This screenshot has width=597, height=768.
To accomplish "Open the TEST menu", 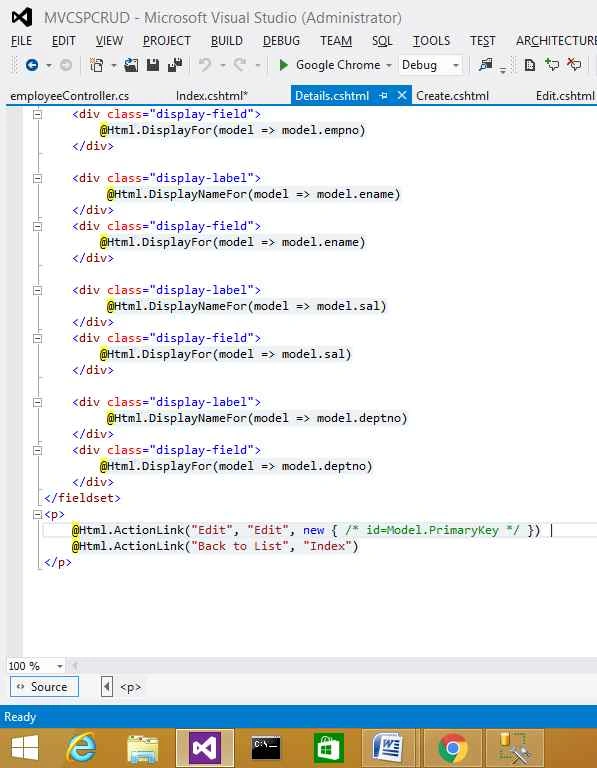I will [x=482, y=41].
